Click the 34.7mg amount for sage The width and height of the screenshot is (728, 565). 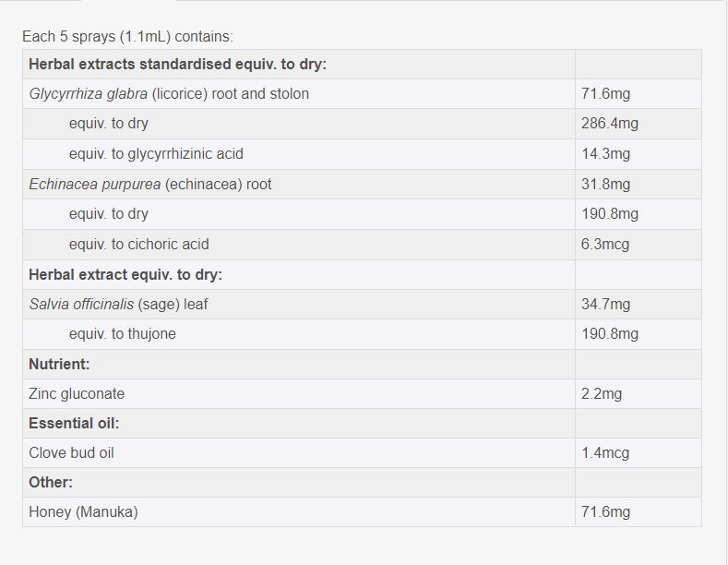coord(606,304)
